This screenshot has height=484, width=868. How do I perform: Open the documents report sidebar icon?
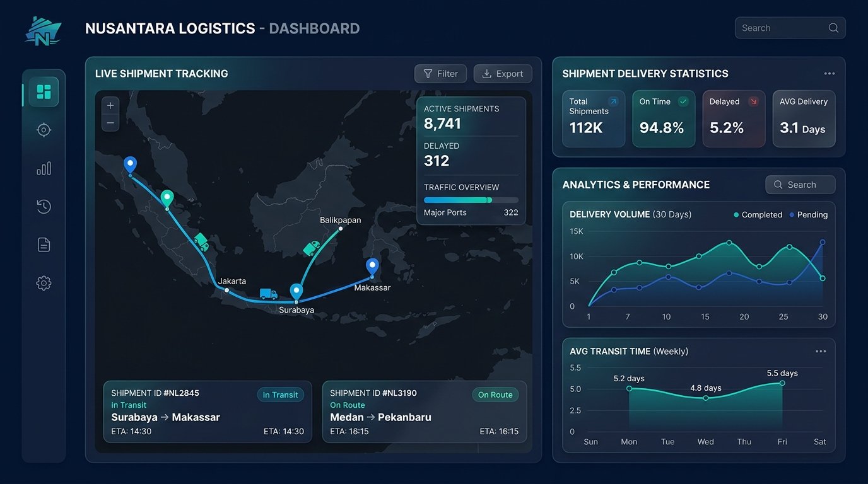pyautogui.click(x=44, y=245)
